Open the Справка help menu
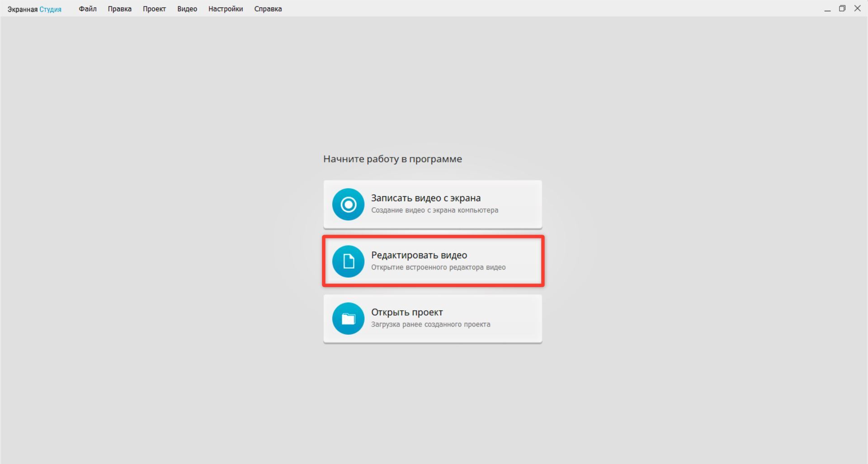The width and height of the screenshot is (868, 464). [x=268, y=9]
